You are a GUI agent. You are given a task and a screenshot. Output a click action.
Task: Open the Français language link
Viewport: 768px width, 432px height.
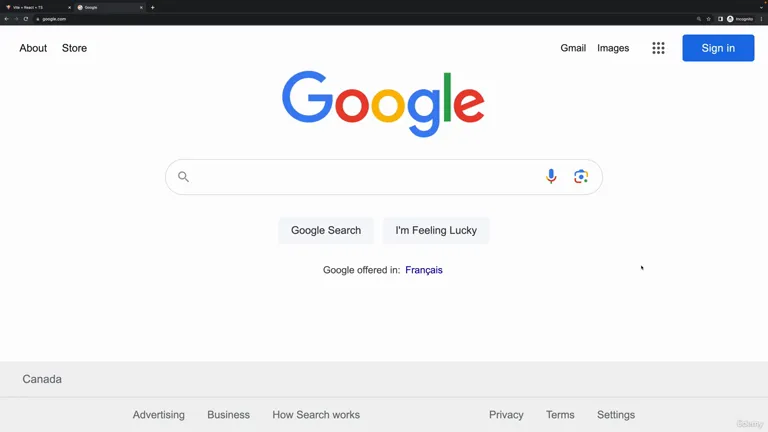(x=424, y=270)
